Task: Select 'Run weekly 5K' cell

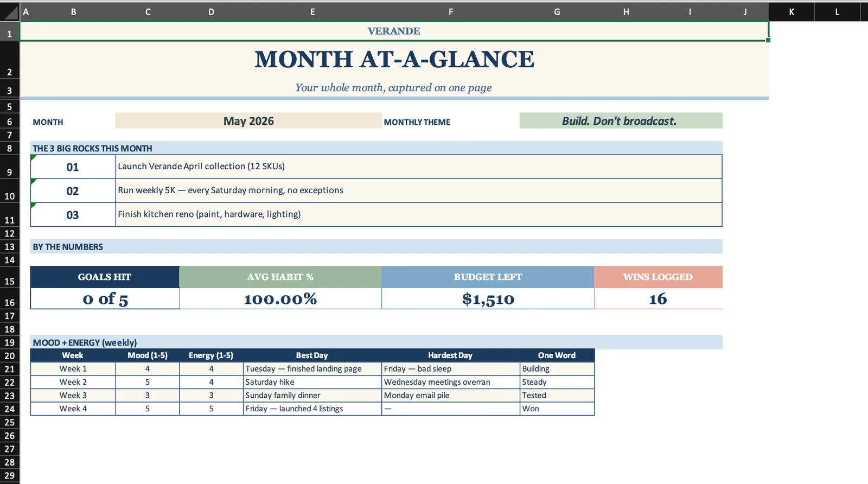Action: [419, 190]
